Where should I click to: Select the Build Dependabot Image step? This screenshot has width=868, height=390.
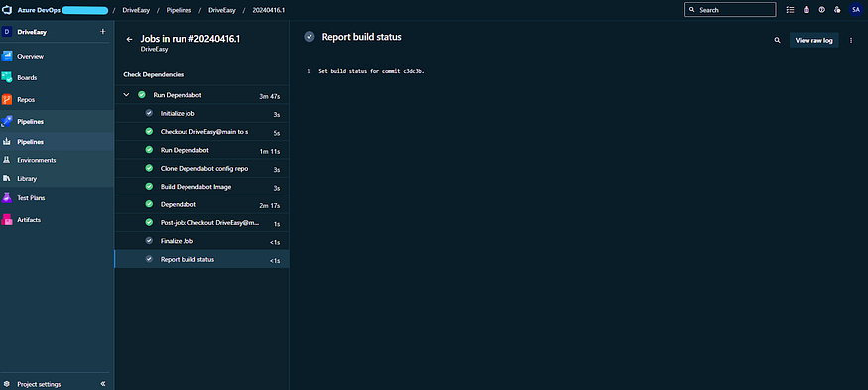tap(201, 187)
